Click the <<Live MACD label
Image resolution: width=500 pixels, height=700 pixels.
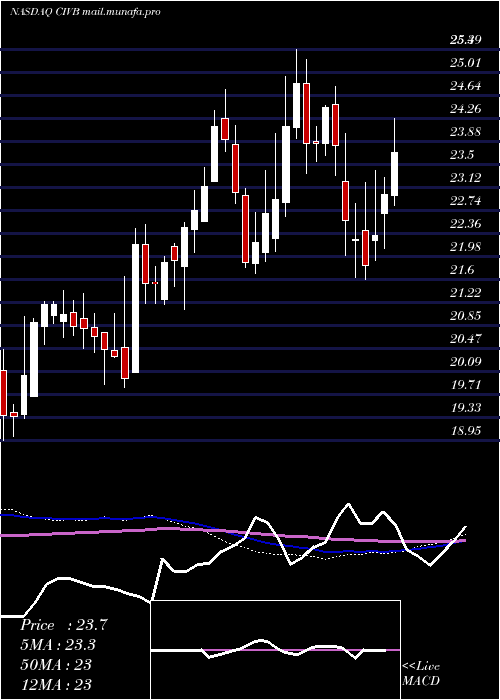pyautogui.click(x=421, y=674)
